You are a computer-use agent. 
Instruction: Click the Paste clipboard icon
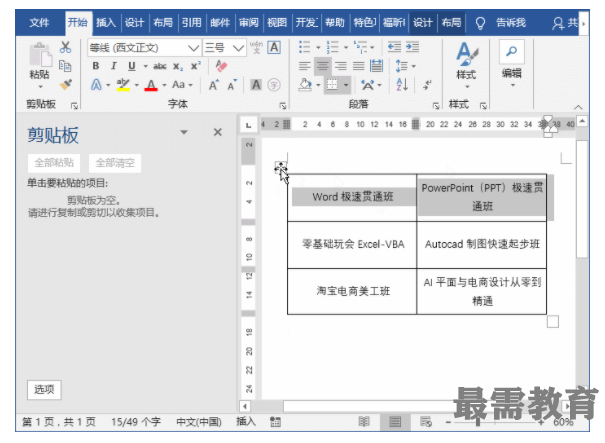[40, 56]
